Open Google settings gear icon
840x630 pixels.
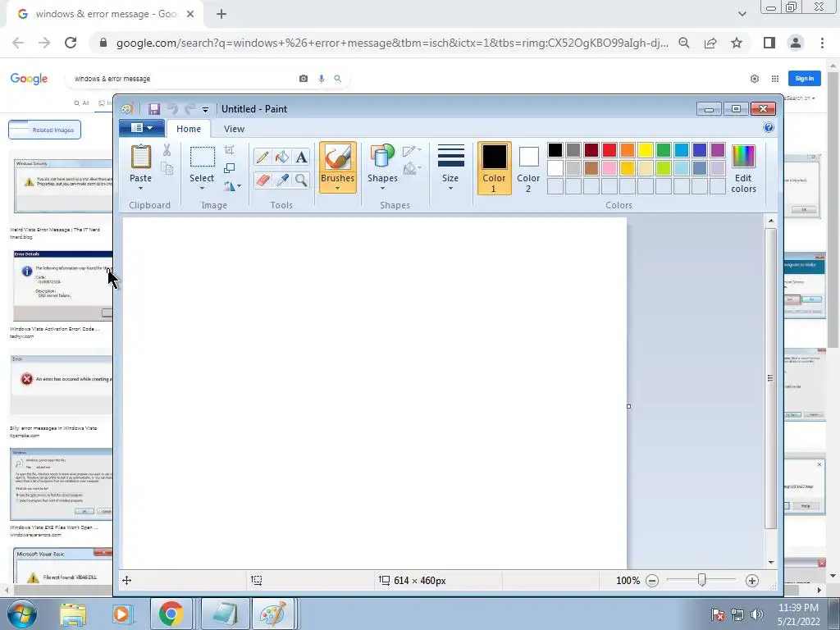click(755, 79)
